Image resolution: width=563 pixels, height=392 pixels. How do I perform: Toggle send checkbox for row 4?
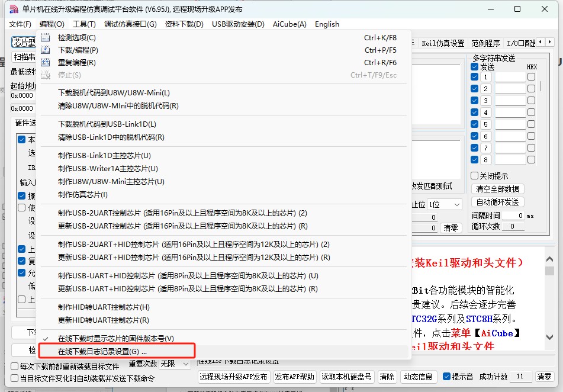pos(474,113)
